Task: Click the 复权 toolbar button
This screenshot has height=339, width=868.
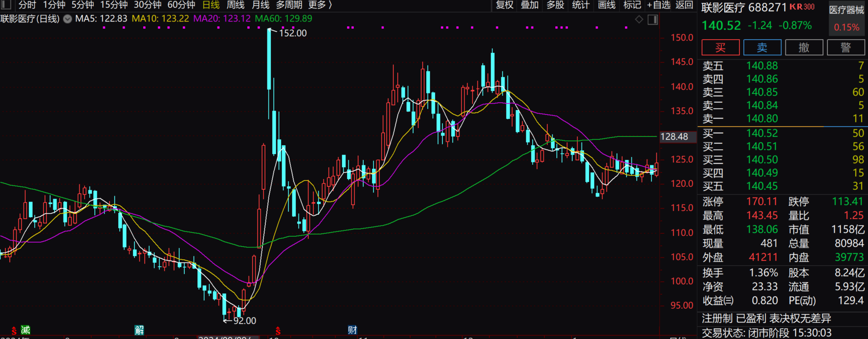Action: coord(505,5)
